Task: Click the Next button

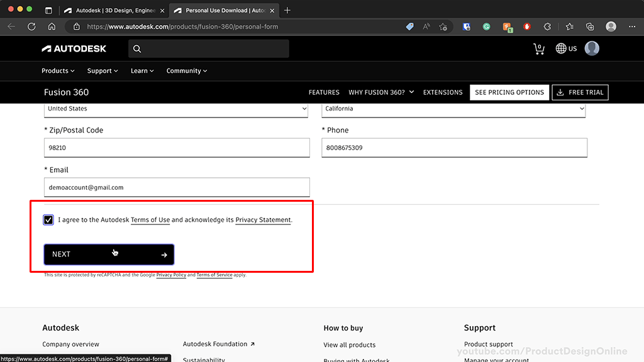Action: point(109,255)
